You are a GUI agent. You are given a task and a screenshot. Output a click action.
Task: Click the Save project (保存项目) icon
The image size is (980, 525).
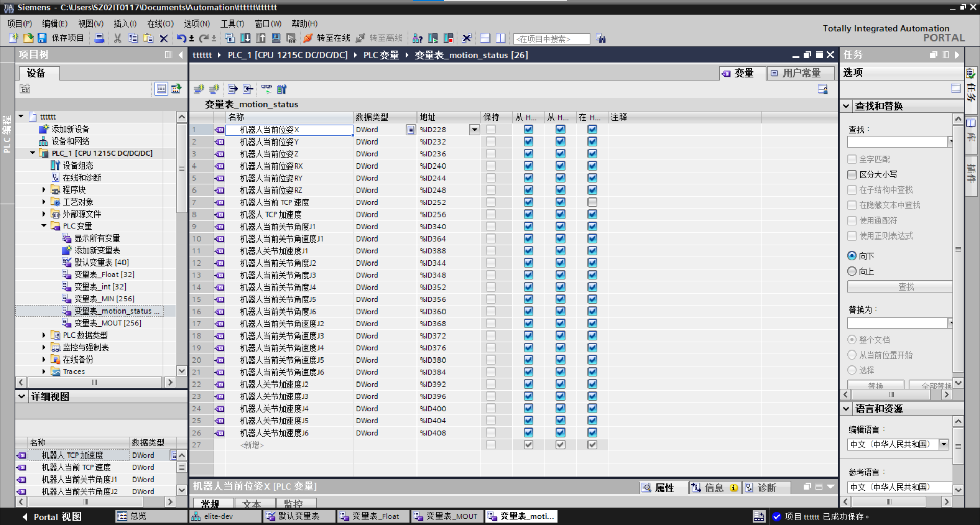point(42,38)
